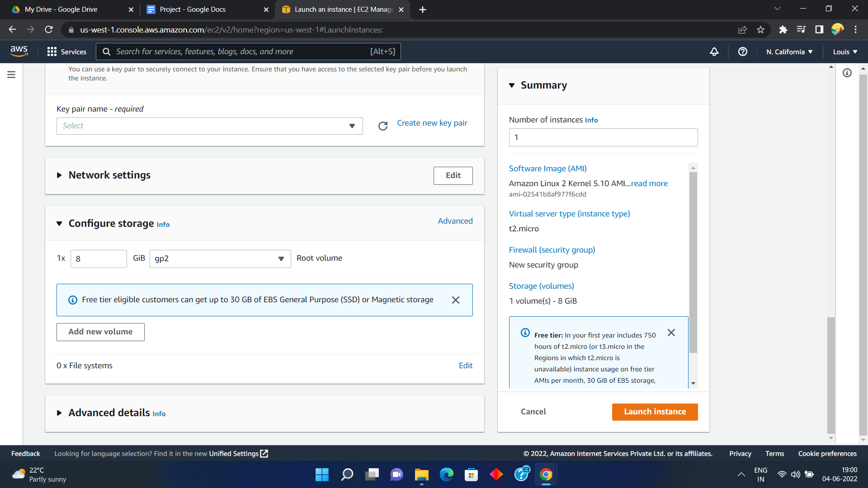The width and height of the screenshot is (868, 488).
Task: Open the side navigation hamburger menu
Action: coord(11,75)
